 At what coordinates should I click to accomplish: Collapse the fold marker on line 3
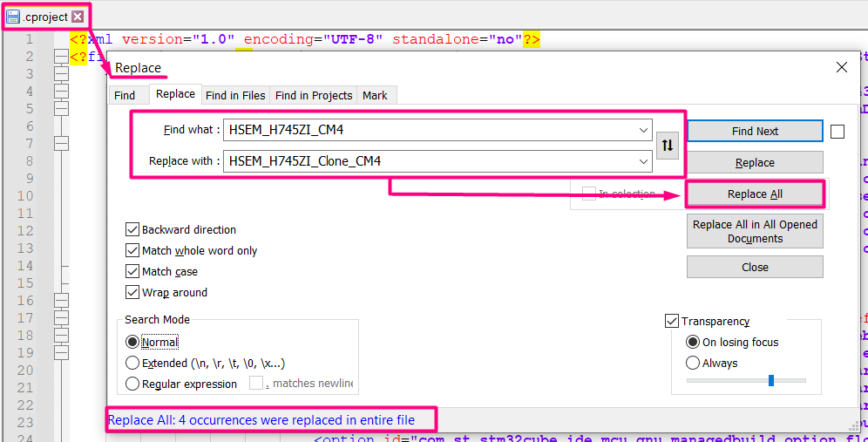(x=61, y=73)
